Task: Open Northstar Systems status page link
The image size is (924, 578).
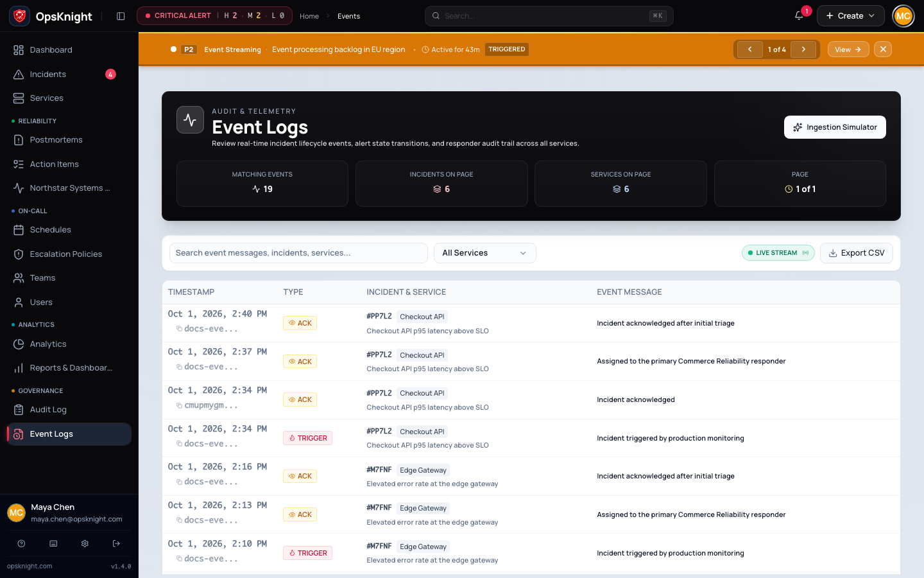Action: [69, 188]
